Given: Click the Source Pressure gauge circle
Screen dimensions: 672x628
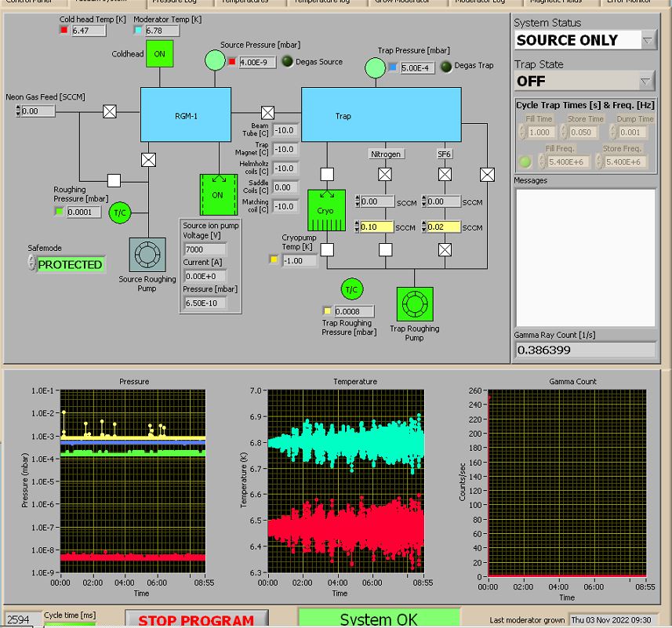Looking at the screenshot, I should pos(214,60).
